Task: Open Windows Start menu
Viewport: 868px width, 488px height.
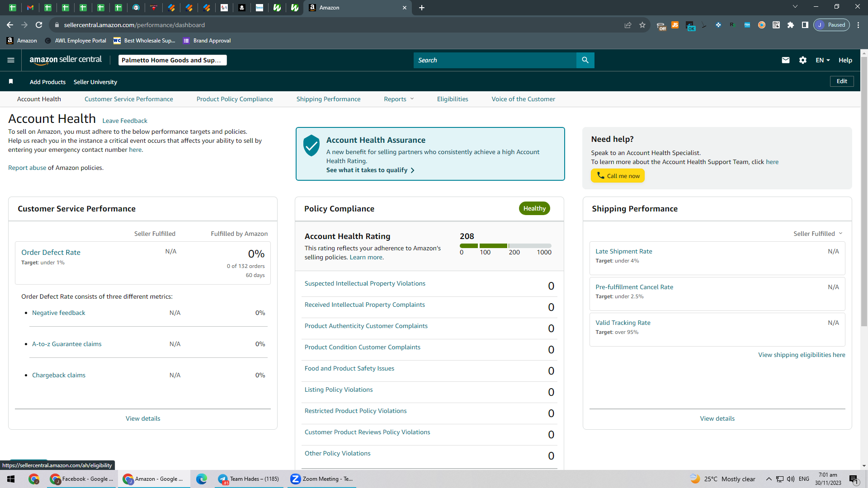Action: pos(11,479)
